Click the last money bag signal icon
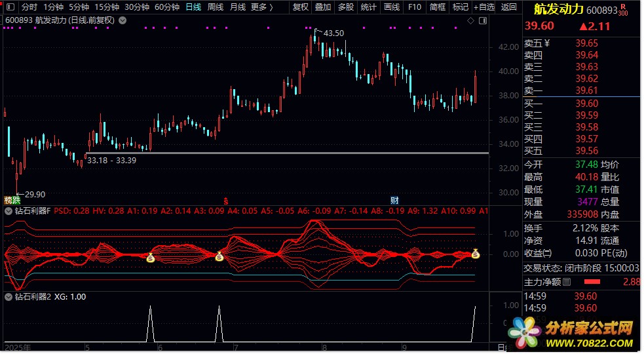The image size is (644, 354). click(x=476, y=254)
